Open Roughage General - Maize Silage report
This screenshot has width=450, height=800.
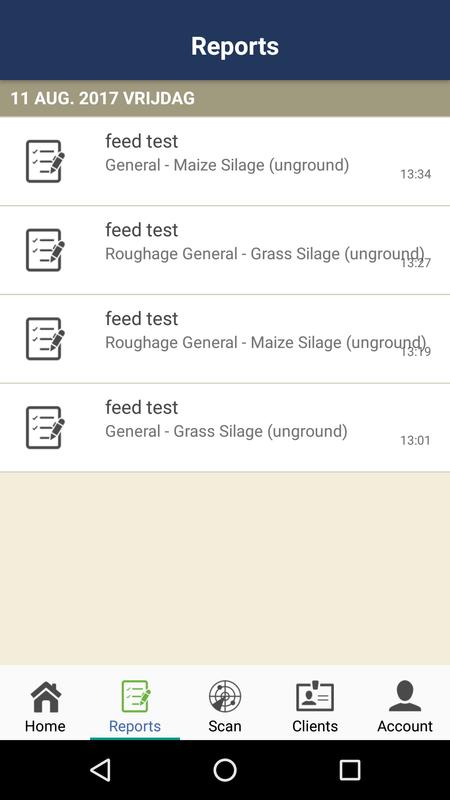[225, 339]
